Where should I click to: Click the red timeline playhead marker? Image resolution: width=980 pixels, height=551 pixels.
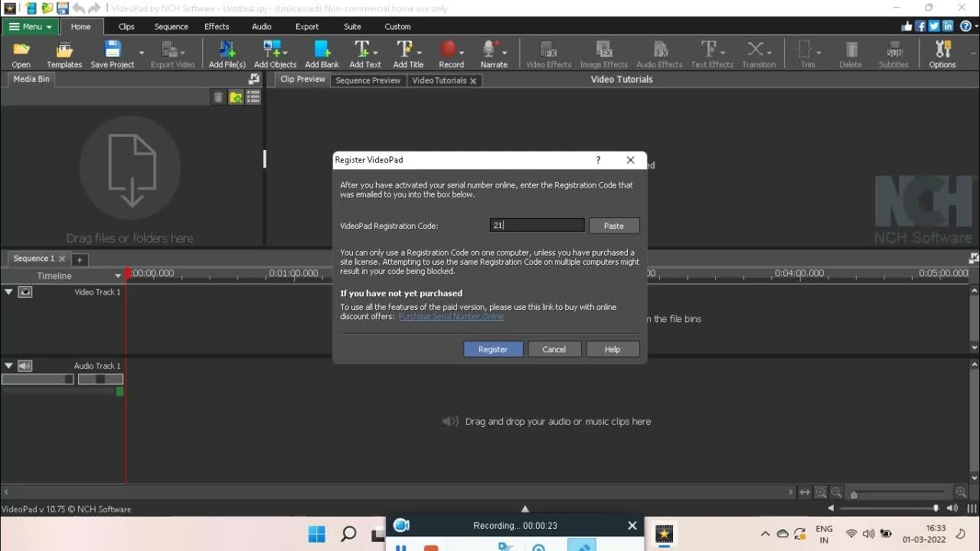coord(127,273)
